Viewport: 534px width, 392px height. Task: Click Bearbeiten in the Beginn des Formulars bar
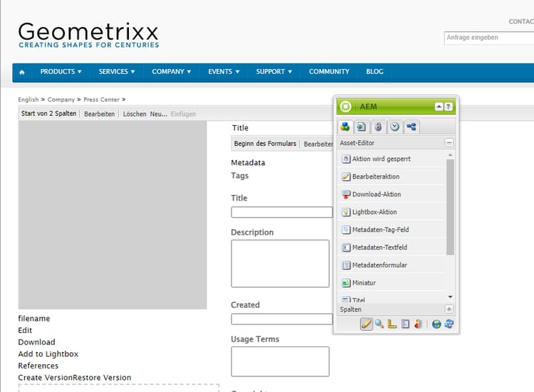click(x=318, y=144)
